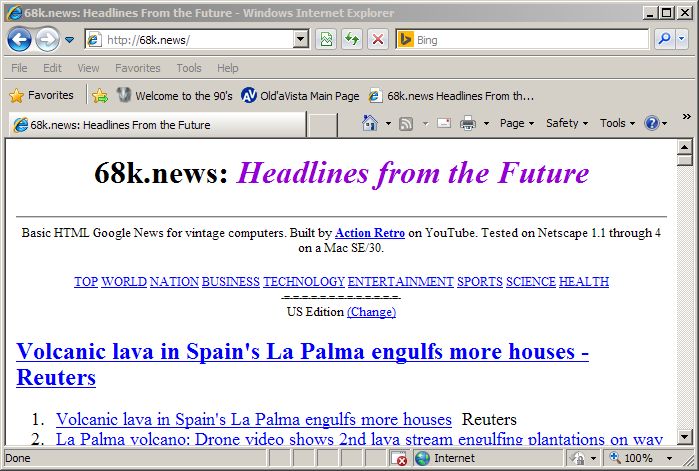Open the NATION news section
Viewport: 699px width, 471px height.
tap(174, 282)
